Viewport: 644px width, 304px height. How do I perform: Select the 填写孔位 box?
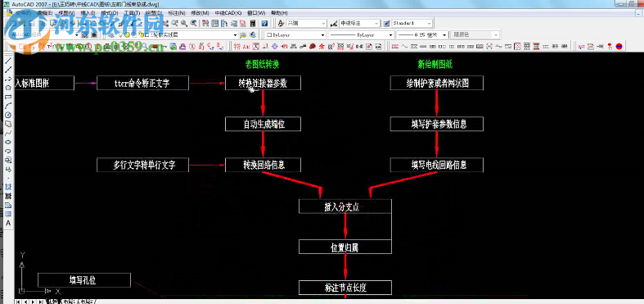point(84,280)
